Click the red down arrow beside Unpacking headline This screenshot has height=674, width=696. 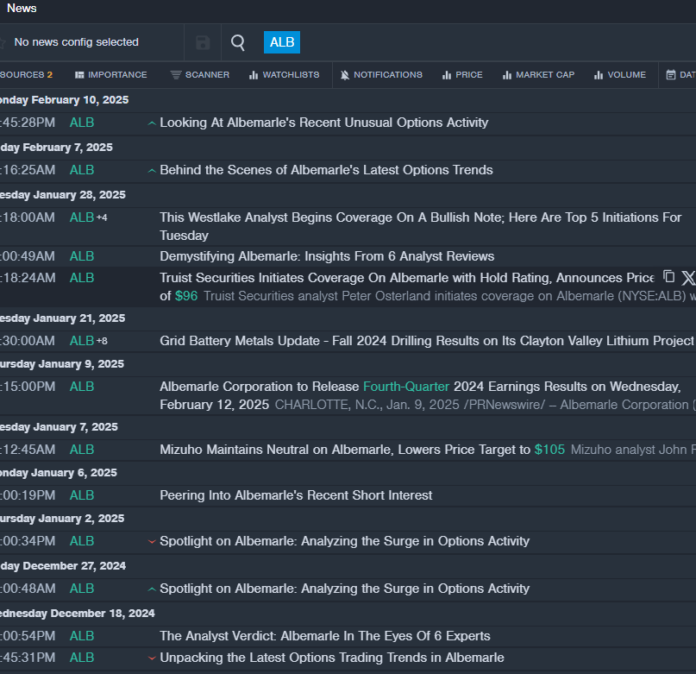[151, 659]
